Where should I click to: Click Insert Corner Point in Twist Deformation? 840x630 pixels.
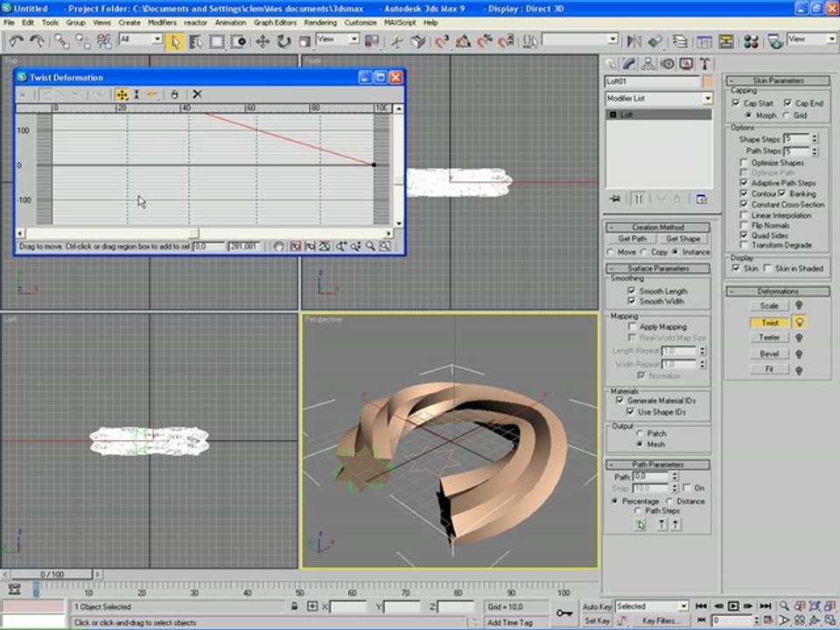pyautogui.click(x=152, y=94)
